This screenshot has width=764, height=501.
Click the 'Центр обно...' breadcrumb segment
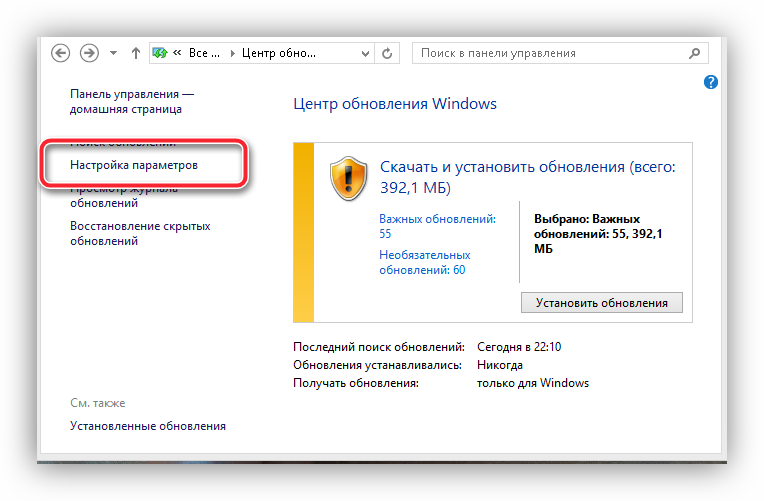pos(279,53)
